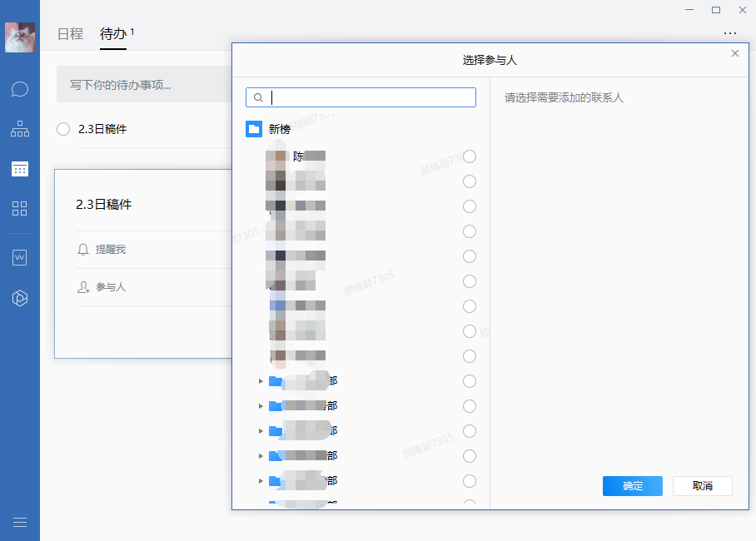This screenshot has width=756, height=541.
Task: Expand the third department folder in the list
Action: (261, 431)
